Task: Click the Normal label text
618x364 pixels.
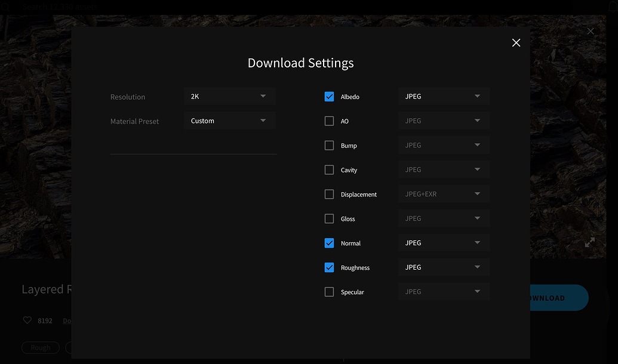Action: 350,243
